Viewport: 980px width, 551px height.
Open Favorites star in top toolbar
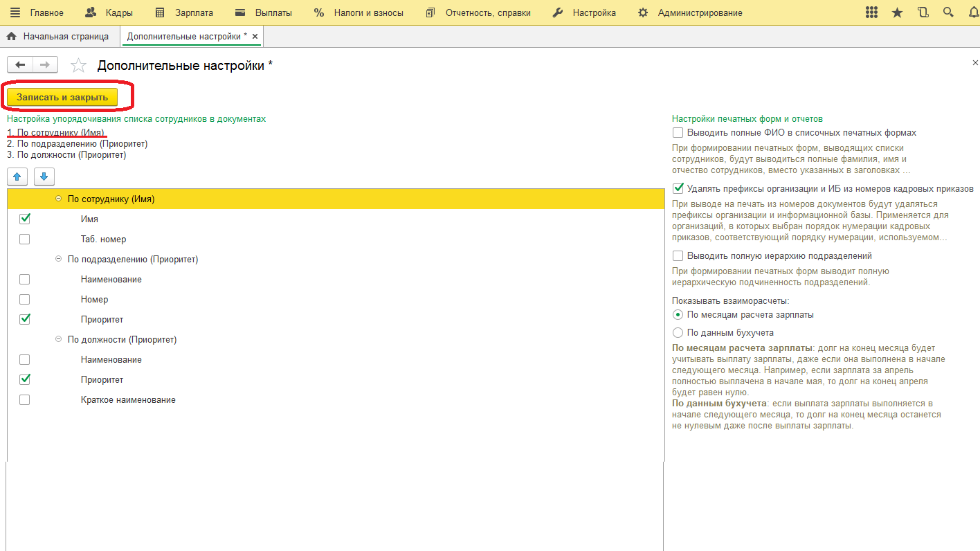coord(898,12)
